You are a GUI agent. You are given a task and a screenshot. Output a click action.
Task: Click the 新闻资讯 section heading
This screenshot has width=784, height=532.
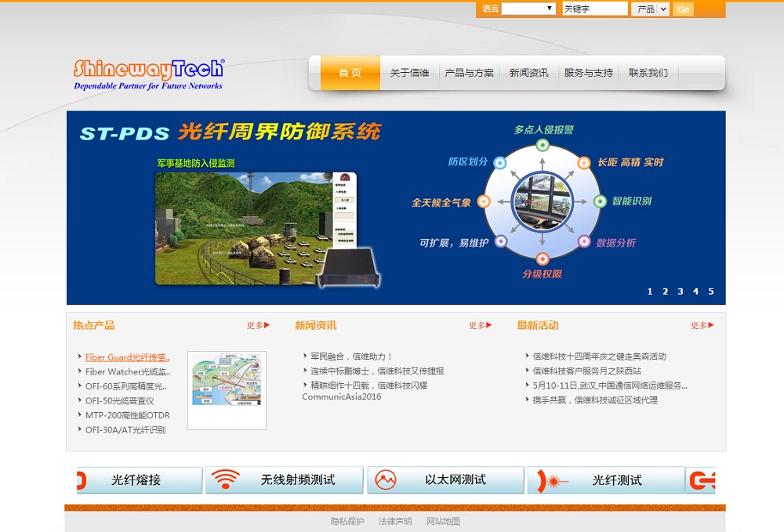(x=316, y=325)
